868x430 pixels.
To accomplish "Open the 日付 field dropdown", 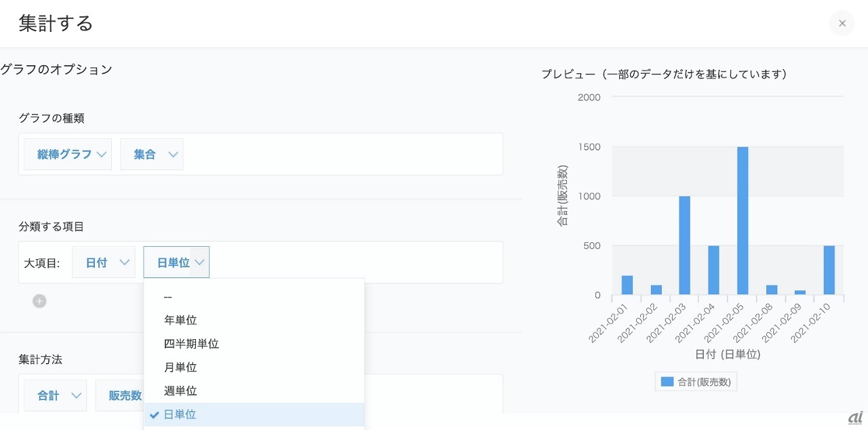I will coord(103,262).
